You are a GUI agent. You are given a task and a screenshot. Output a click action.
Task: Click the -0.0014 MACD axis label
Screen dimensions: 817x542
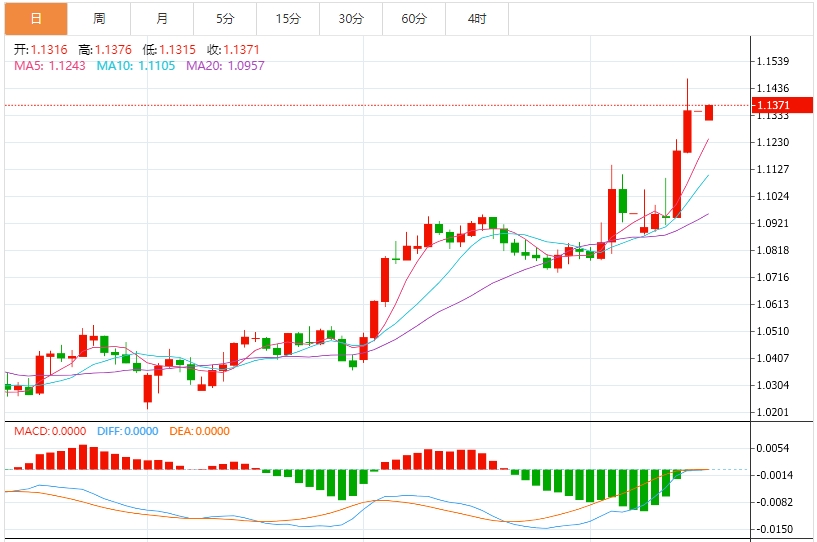click(774, 475)
